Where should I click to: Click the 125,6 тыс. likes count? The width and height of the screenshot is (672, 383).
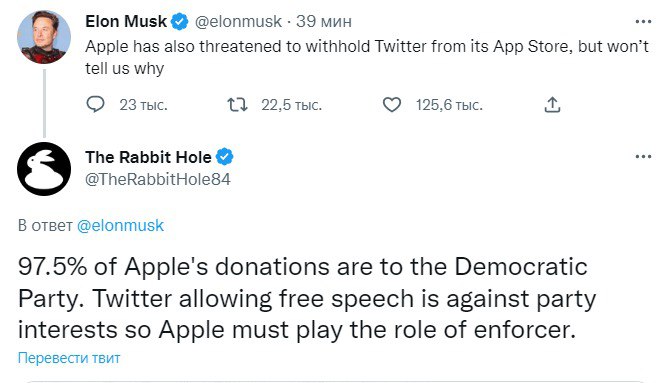(x=449, y=105)
